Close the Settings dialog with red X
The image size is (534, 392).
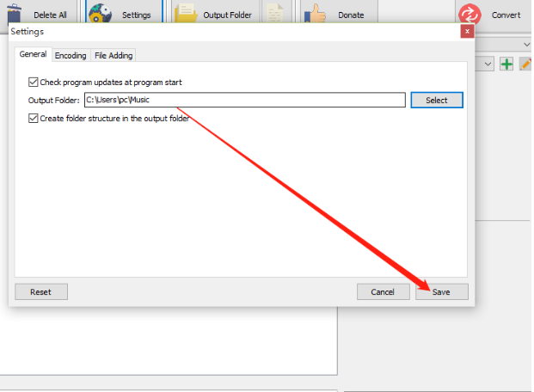click(x=467, y=31)
